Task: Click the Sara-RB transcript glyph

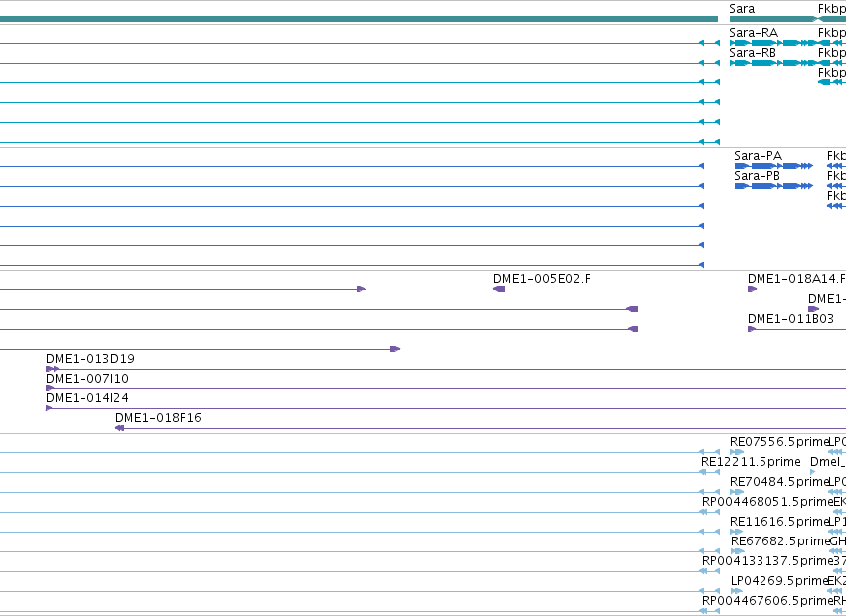Action: [772, 63]
